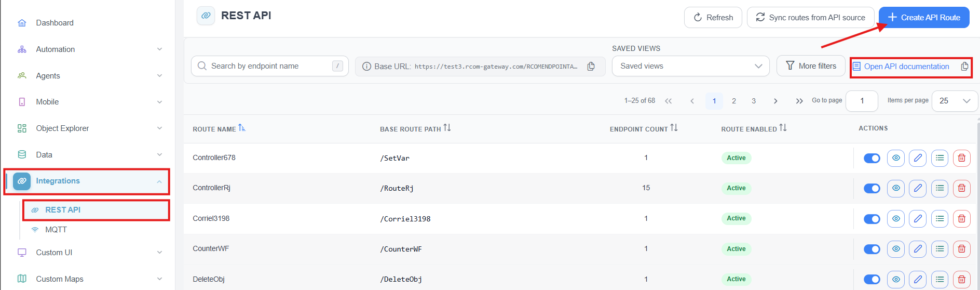Screen dimensions: 980x290
Task: Copy the Base URL to clipboard
Action: pos(591,67)
